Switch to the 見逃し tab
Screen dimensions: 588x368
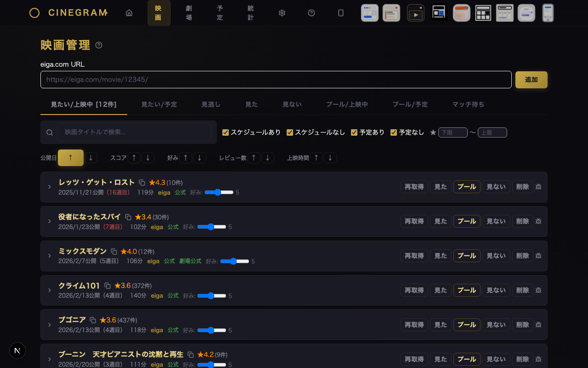pyautogui.click(x=211, y=104)
